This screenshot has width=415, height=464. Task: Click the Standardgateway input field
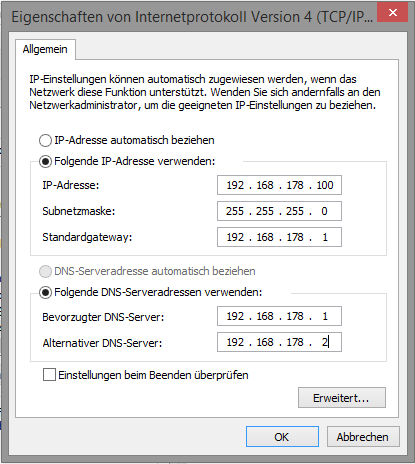pyautogui.click(x=279, y=237)
